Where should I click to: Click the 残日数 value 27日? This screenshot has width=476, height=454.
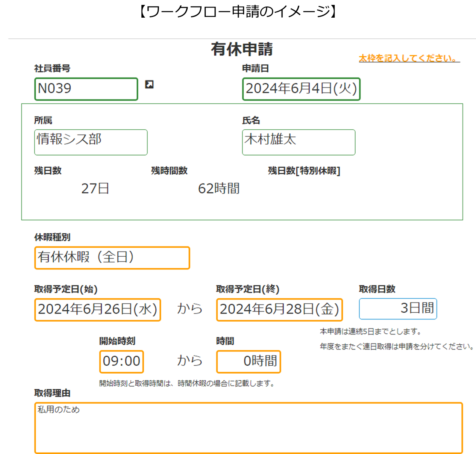point(95,189)
